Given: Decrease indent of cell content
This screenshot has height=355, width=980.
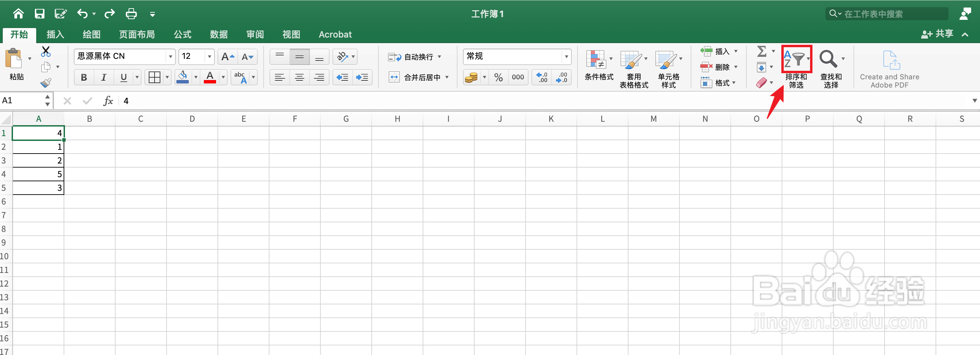Looking at the screenshot, I should click(342, 77).
